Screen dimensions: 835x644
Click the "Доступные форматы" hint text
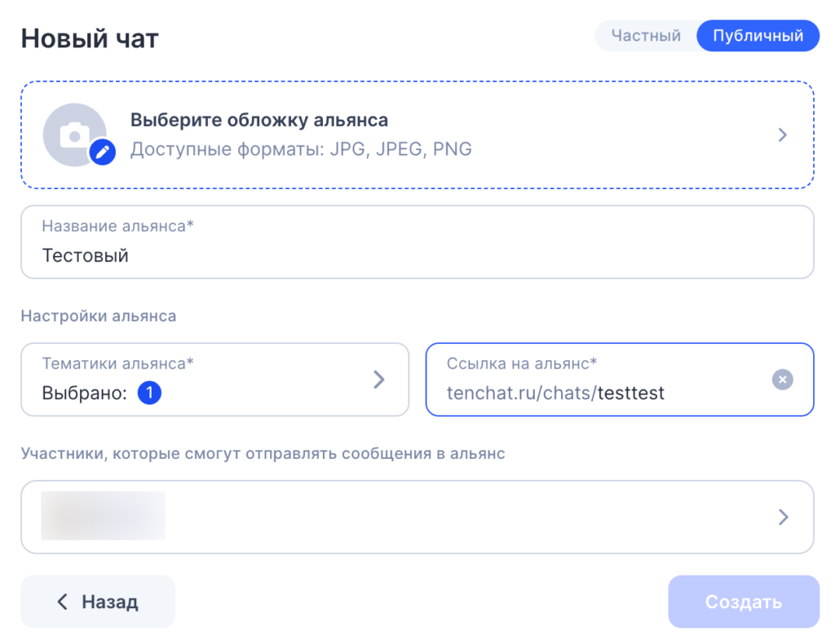(x=301, y=150)
